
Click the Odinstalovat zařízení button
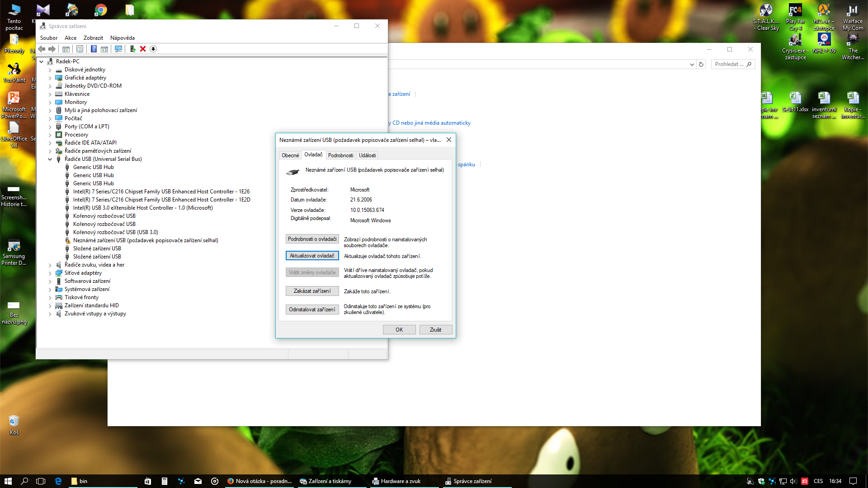pyautogui.click(x=312, y=310)
